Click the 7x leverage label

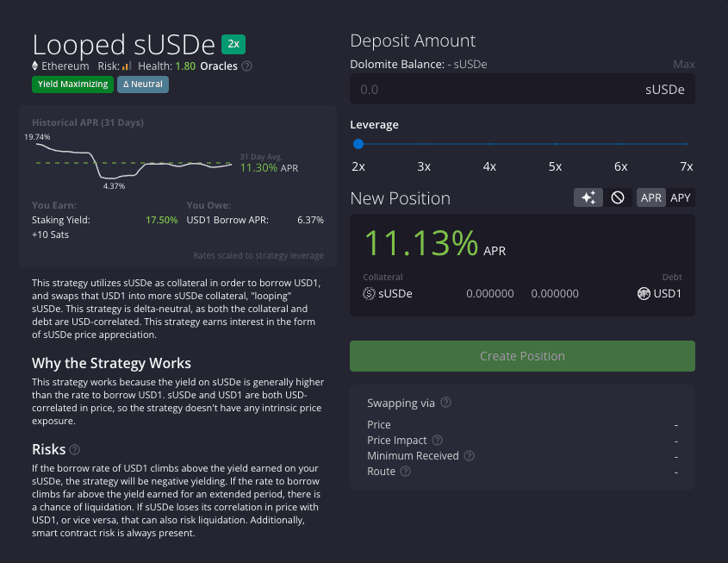686,166
